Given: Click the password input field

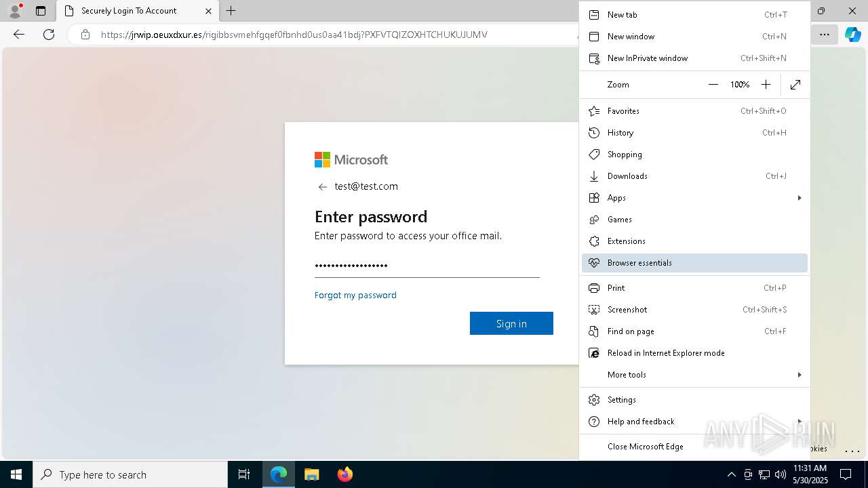Looking at the screenshot, I should coord(427,266).
